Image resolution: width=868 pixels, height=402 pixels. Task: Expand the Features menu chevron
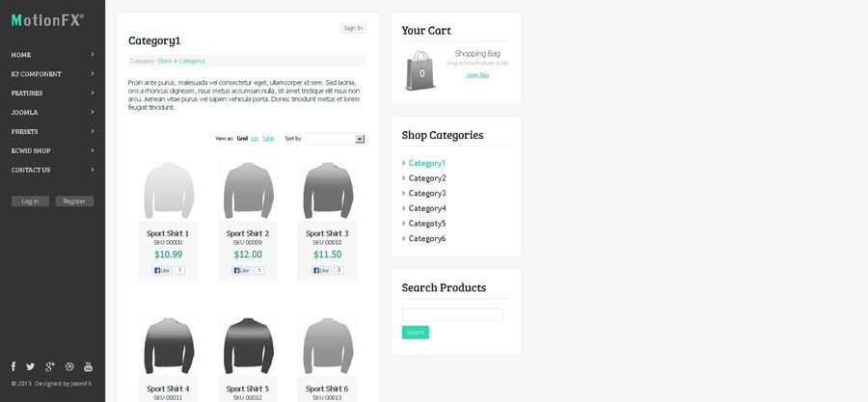(93, 93)
